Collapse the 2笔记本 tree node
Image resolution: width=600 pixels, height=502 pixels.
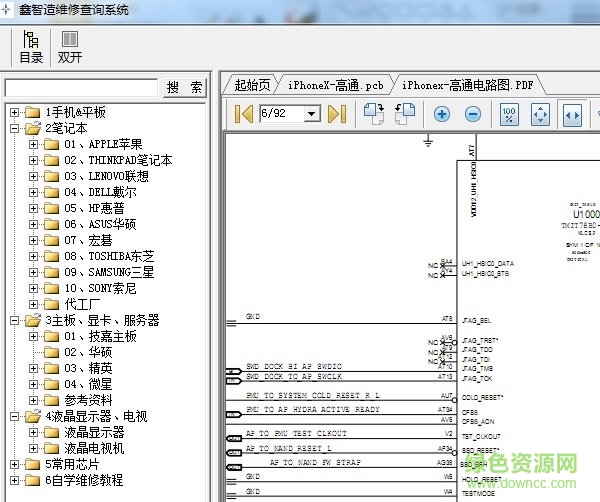click(x=14, y=128)
